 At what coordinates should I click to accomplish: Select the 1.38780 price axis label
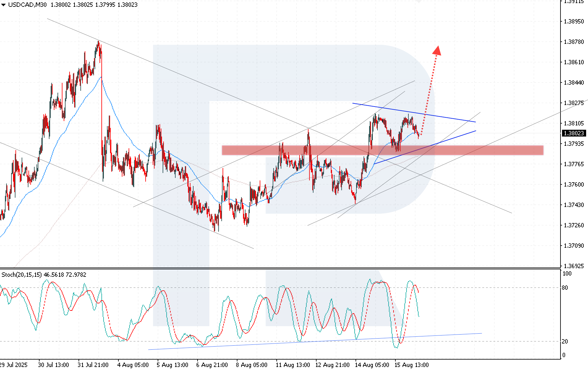click(574, 42)
